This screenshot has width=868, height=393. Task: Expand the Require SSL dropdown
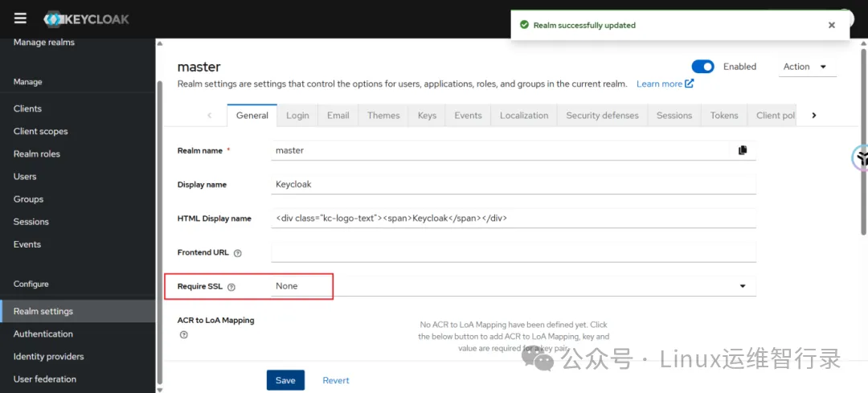742,286
